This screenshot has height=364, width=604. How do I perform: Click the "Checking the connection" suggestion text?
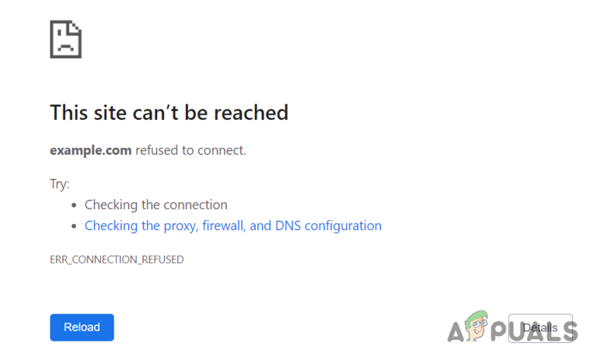(156, 205)
